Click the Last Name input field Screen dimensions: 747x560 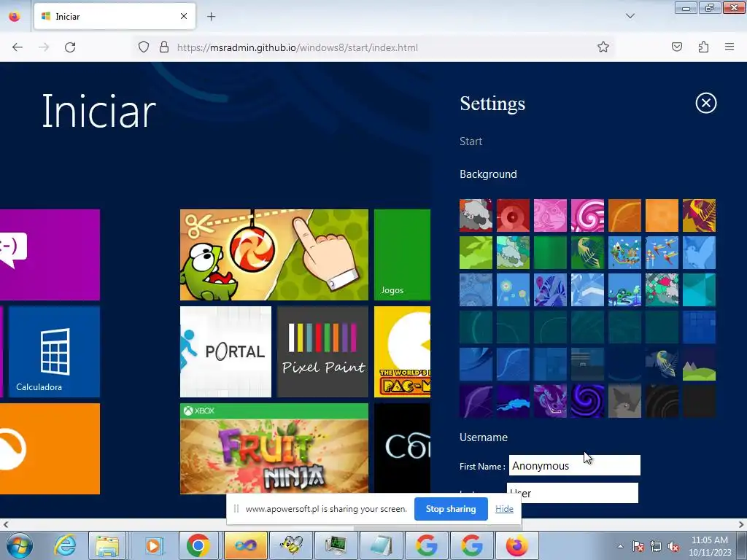coord(572,493)
